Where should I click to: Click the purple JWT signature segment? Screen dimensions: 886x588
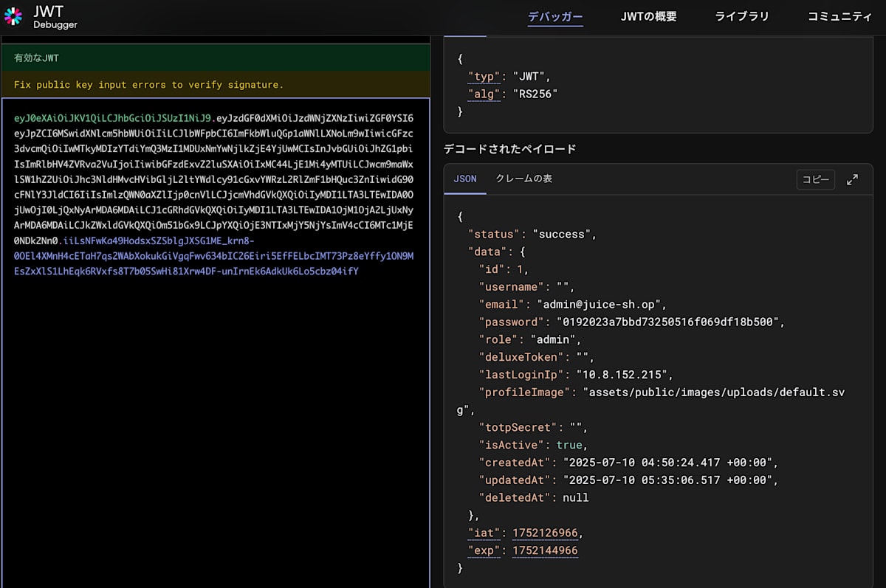214,256
